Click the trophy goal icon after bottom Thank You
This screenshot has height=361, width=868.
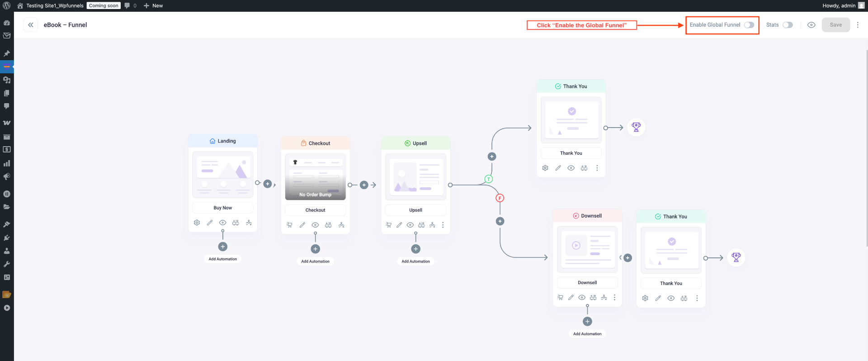(736, 257)
